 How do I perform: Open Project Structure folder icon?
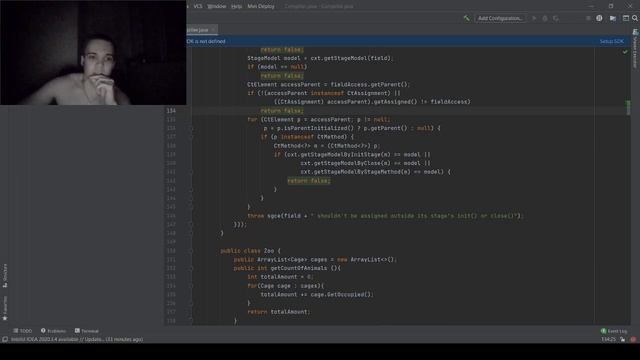(x=613, y=18)
